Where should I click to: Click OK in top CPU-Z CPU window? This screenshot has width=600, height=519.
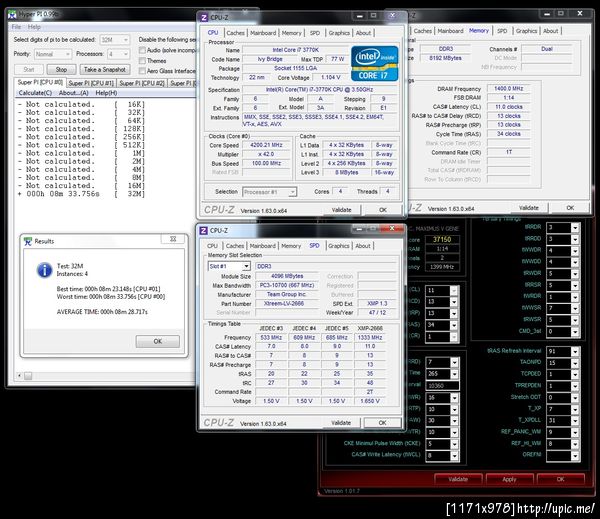coord(383,210)
